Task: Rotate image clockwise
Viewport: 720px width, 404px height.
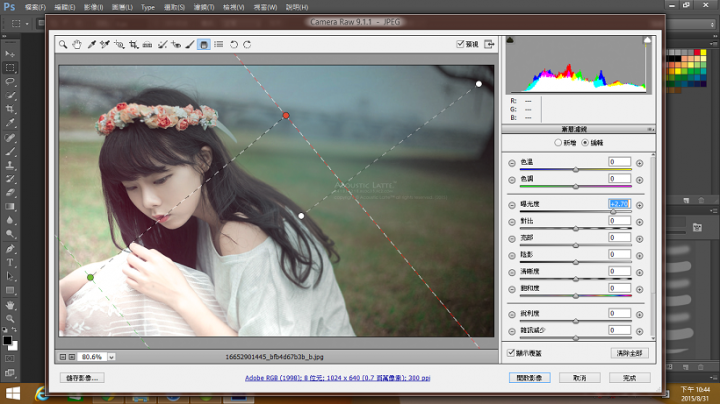Action: 247,45
